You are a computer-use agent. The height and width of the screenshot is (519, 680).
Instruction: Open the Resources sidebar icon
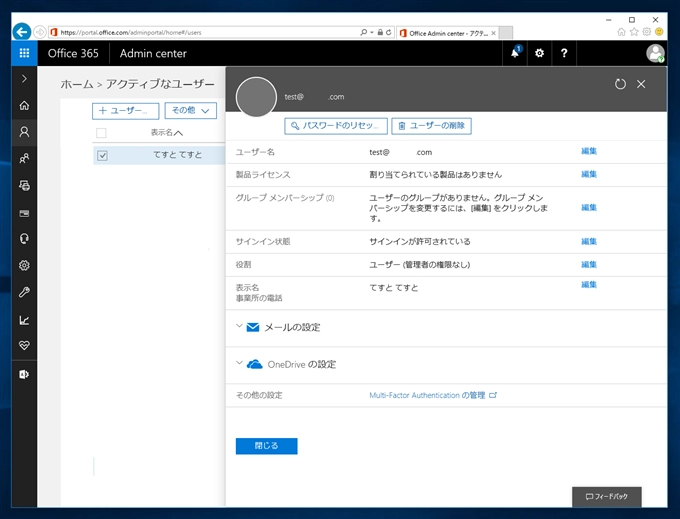[24, 186]
